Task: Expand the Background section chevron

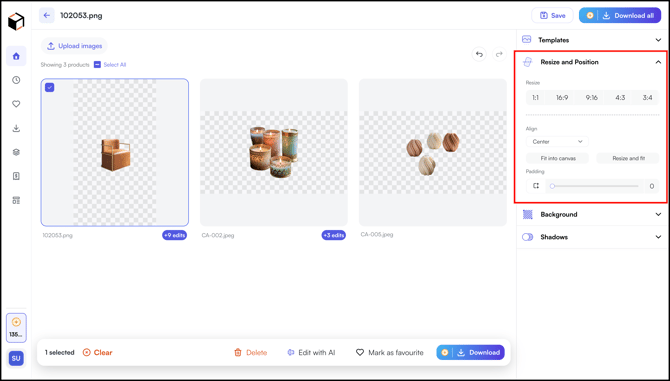Action: coord(658,214)
